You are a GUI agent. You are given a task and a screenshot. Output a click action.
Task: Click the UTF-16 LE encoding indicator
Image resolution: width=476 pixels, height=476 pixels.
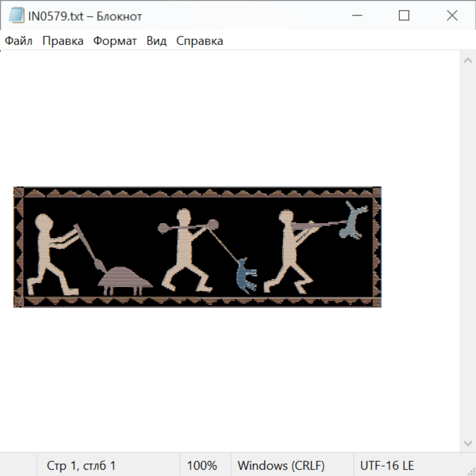point(387,465)
